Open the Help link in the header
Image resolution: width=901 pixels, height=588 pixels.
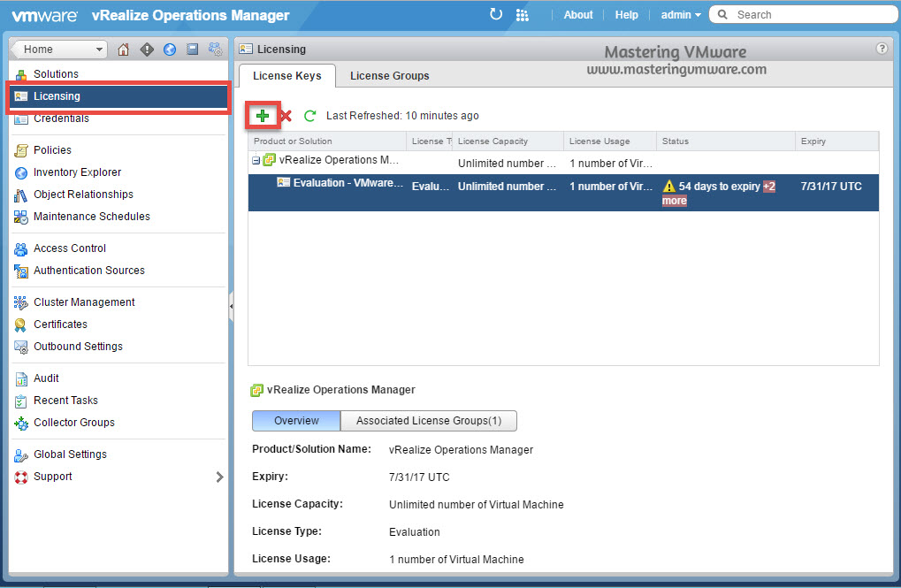[626, 15]
